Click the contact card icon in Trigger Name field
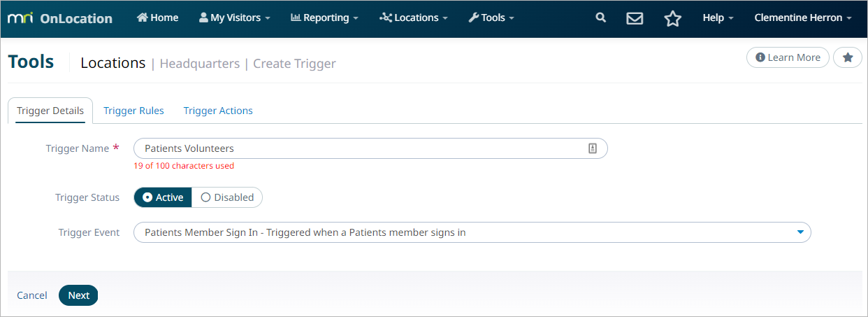The image size is (868, 317). [x=593, y=148]
